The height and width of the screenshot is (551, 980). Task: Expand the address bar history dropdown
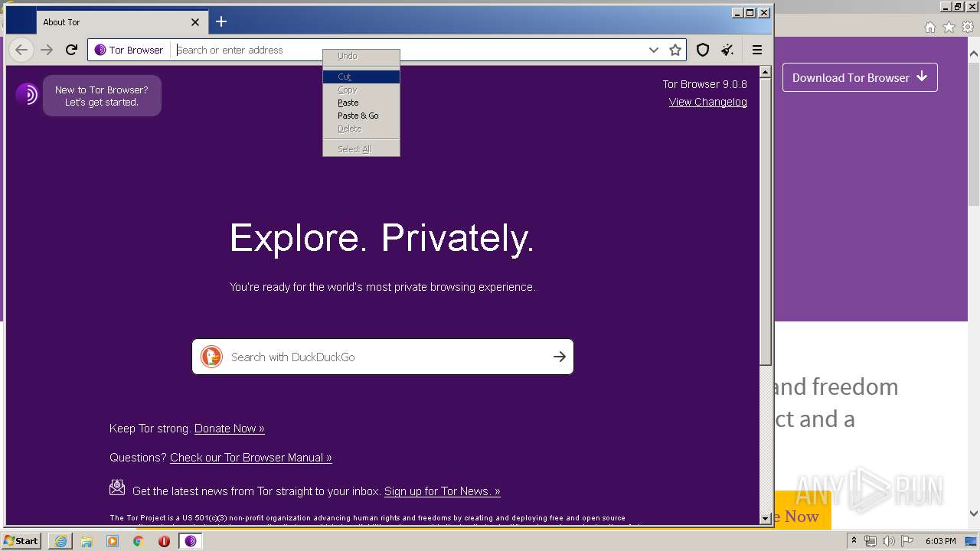click(x=653, y=50)
